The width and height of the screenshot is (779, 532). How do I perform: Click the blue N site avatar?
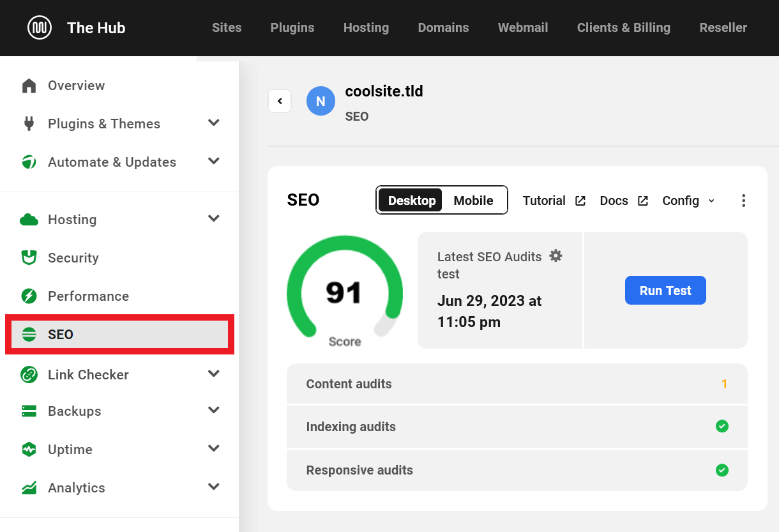pyautogui.click(x=321, y=101)
